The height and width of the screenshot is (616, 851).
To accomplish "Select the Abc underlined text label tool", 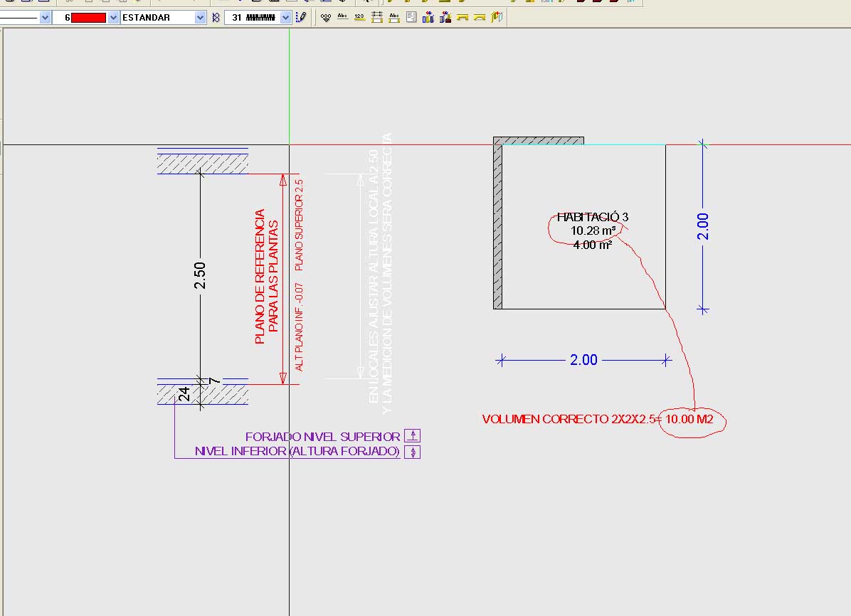I will [342, 17].
